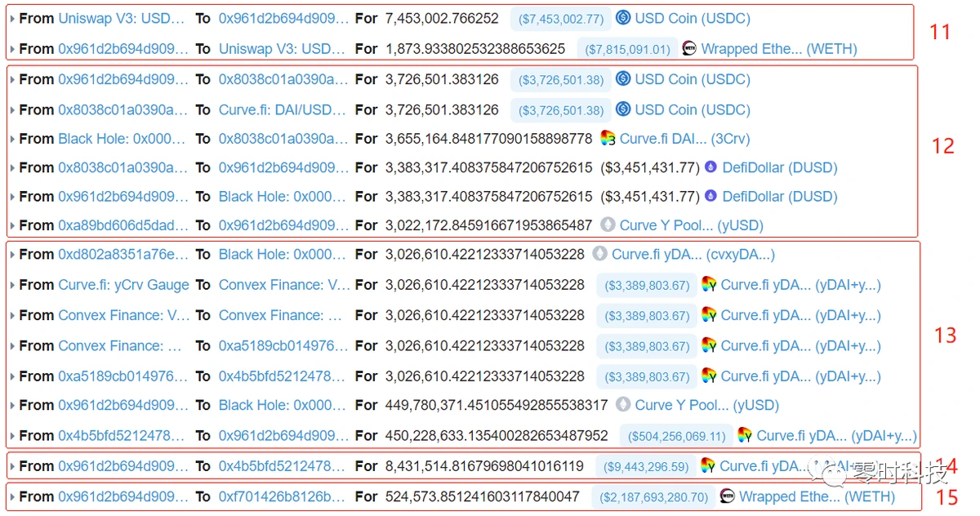Click the WETH icon in the 524,573.85 row
The height and width of the screenshot is (516, 980).
click(x=728, y=496)
